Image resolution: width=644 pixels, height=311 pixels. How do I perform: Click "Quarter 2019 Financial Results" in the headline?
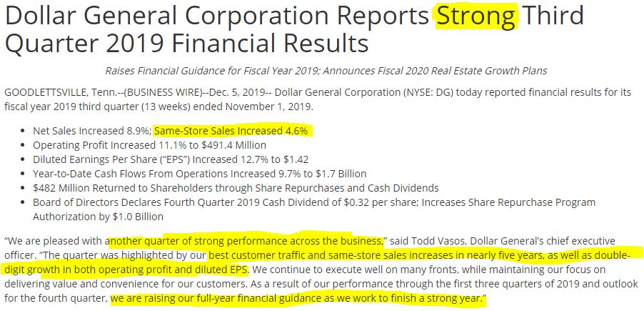186,44
